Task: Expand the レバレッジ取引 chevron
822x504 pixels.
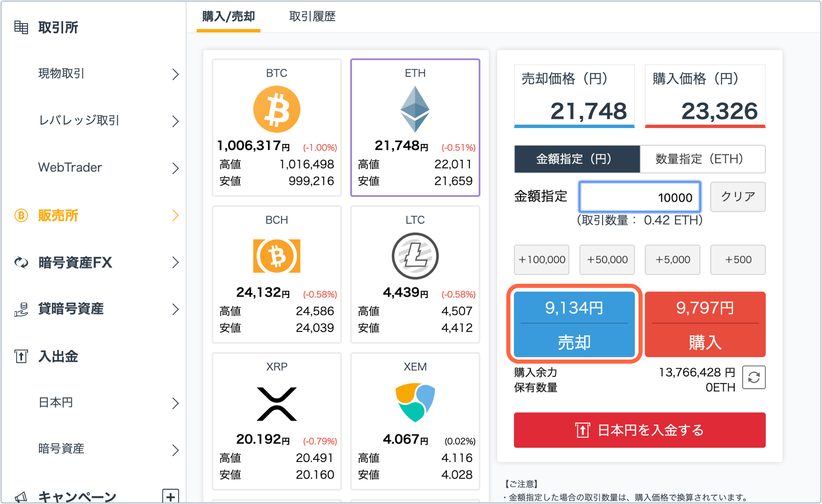Action: 175,121
